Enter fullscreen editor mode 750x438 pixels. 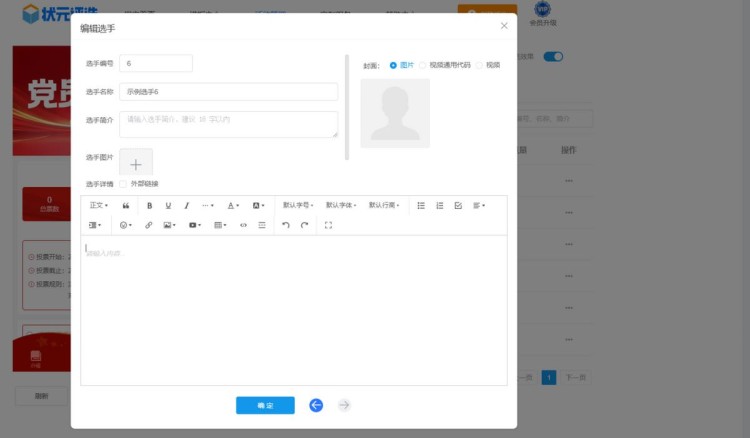328,225
